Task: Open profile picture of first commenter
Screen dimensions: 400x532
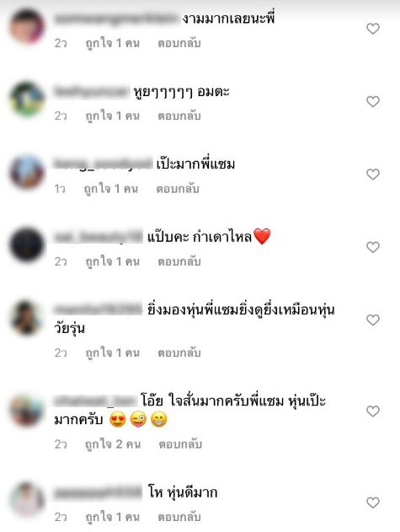Action: (27, 26)
